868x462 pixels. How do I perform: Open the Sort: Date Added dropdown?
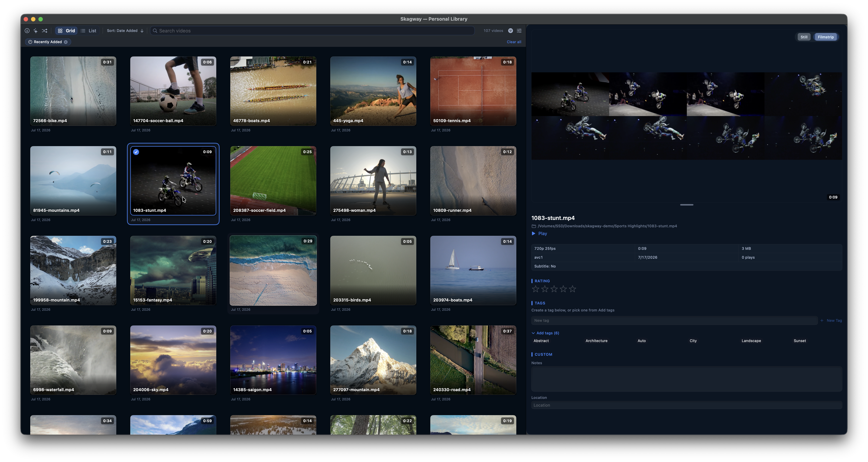(x=125, y=31)
